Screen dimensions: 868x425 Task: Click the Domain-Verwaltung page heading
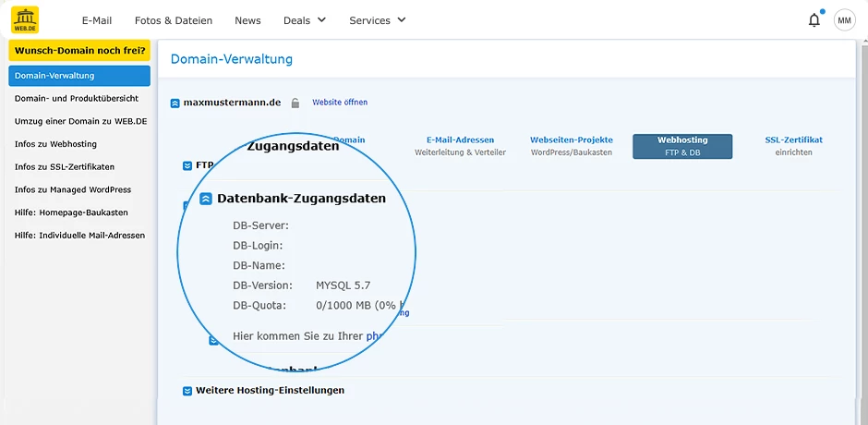click(x=232, y=59)
